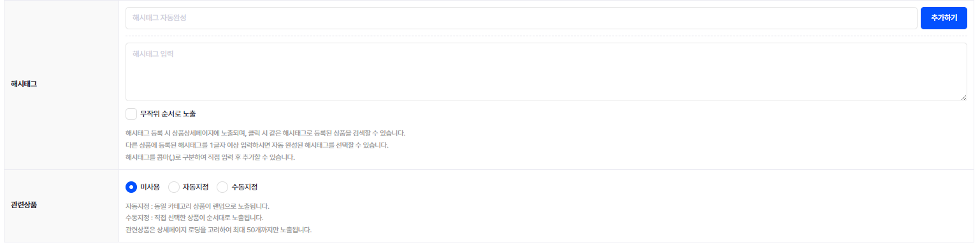Click the resize grip of hashtag textarea
The height and width of the screenshot is (245, 980).
coord(963,97)
